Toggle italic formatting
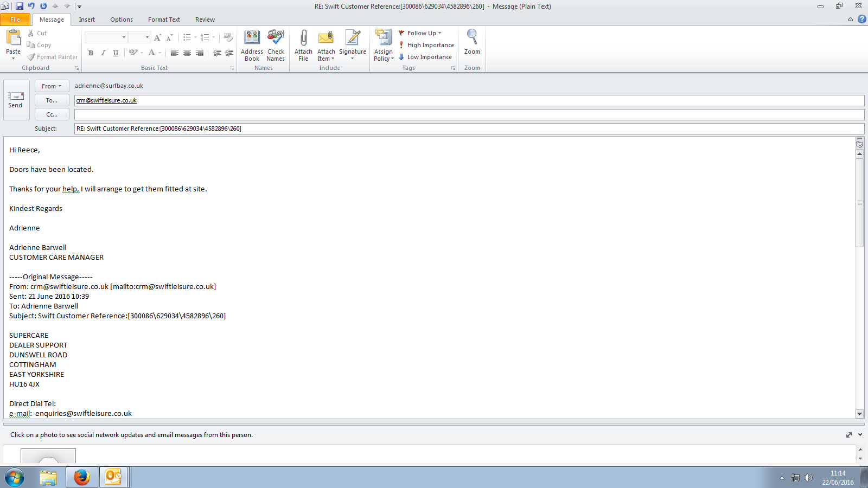 coord(103,53)
